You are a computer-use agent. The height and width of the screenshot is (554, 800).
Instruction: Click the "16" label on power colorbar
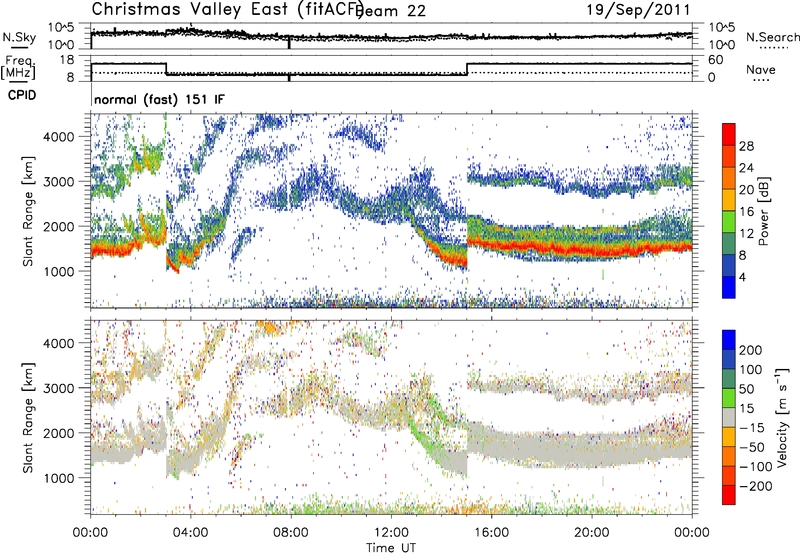point(746,212)
